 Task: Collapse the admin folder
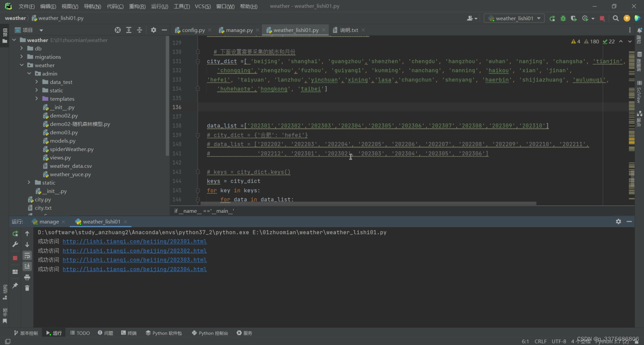tap(29, 73)
